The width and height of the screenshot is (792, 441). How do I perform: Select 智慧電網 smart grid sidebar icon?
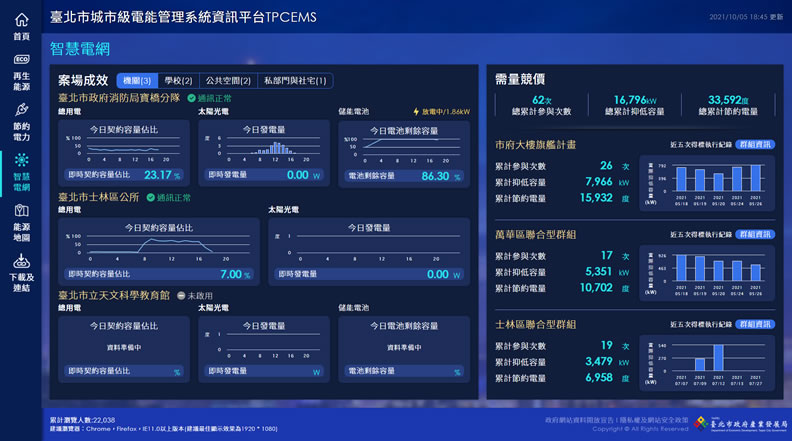(x=21, y=161)
